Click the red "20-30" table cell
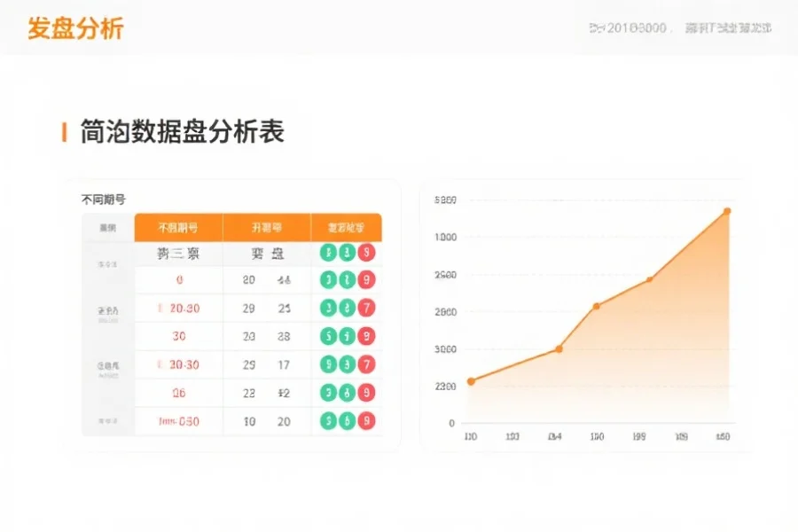Image resolution: width=798 pixels, height=532 pixels. (x=180, y=309)
